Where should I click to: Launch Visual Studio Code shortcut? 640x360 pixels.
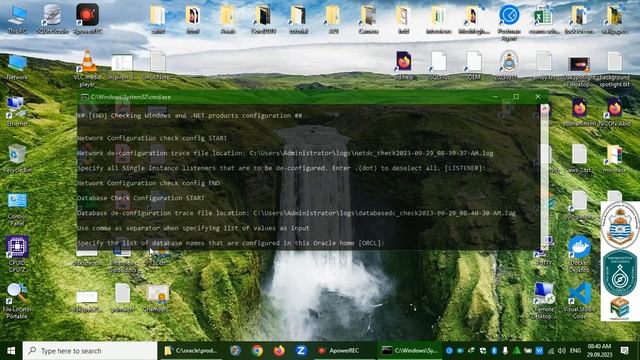pos(580,300)
